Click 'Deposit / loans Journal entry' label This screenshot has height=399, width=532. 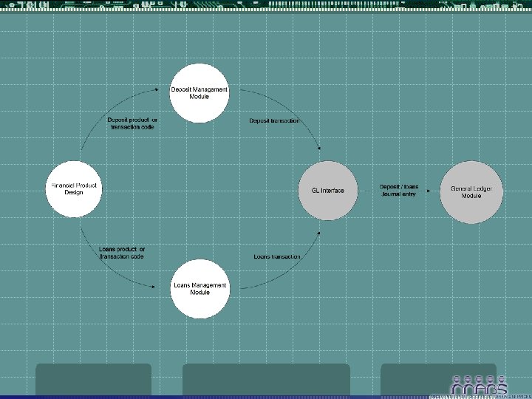[399, 191]
